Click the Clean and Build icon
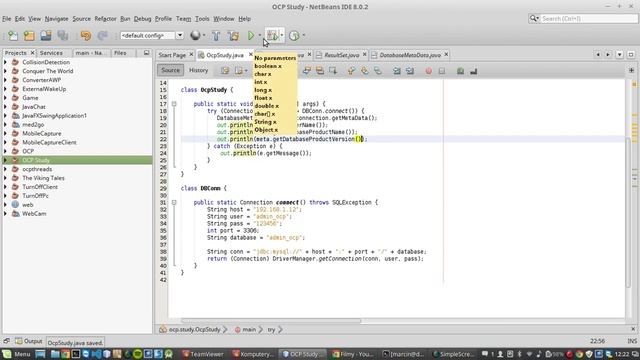Viewport: 640px width, 360px height. (233, 36)
